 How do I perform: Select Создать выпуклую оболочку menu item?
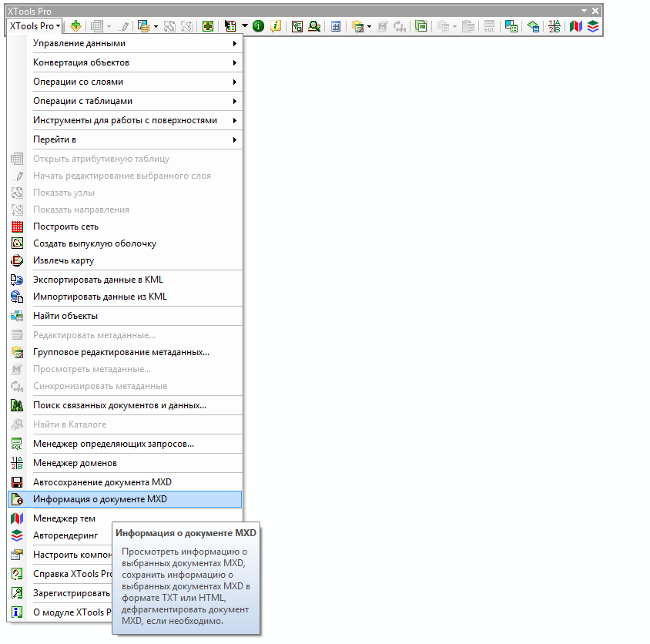pos(125,243)
